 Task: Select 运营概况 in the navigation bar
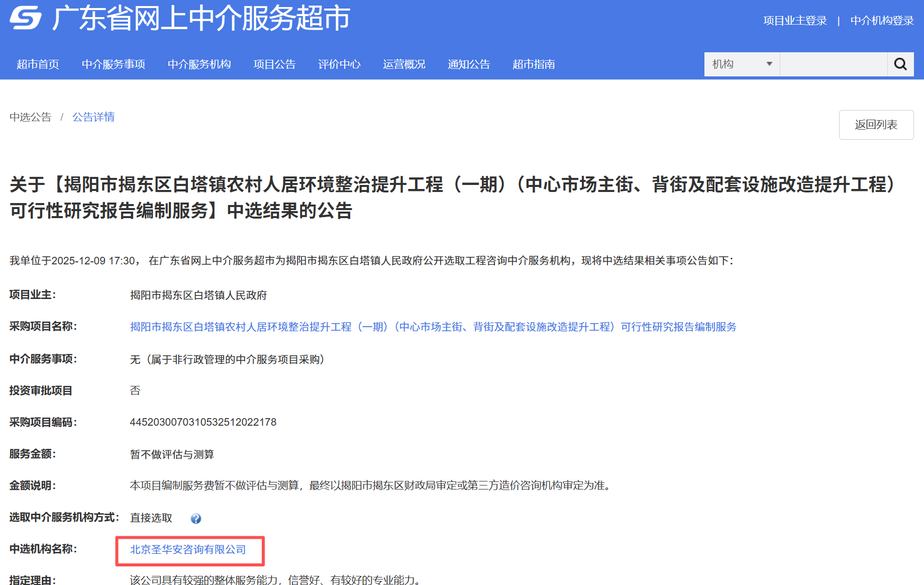403,64
